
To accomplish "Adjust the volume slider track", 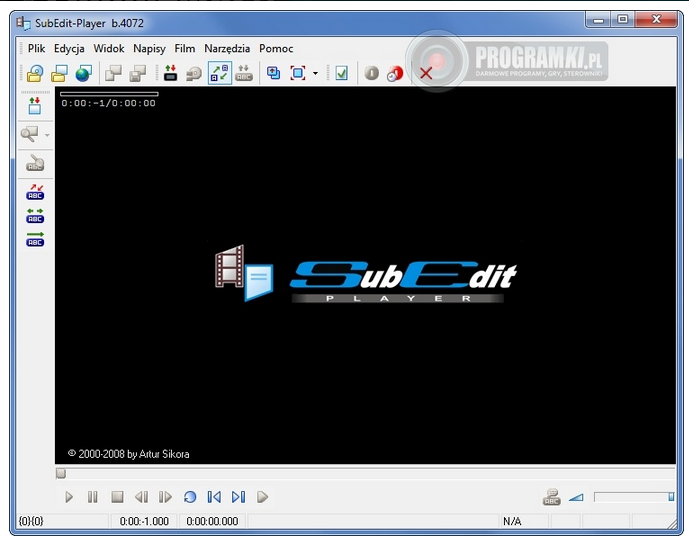I will click(x=634, y=497).
